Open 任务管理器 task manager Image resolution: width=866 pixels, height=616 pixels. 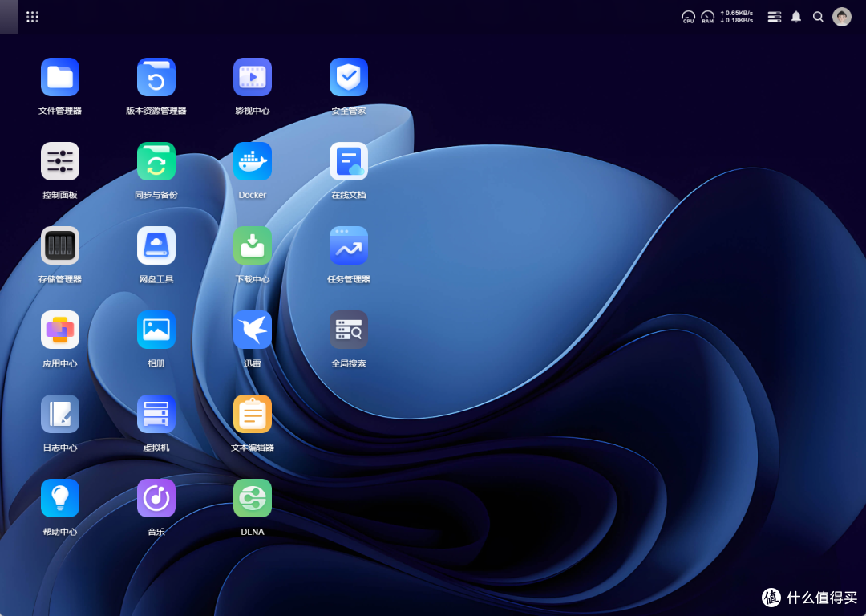tap(349, 245)
